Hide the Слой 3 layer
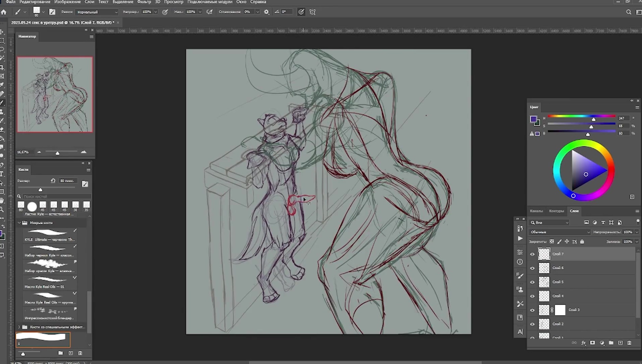Viewport: 642px width, 364px height. click(532, 310)
